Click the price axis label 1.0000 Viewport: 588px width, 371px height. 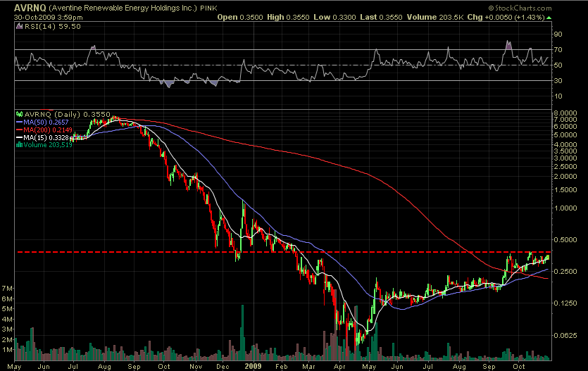[x=565, y=208]
